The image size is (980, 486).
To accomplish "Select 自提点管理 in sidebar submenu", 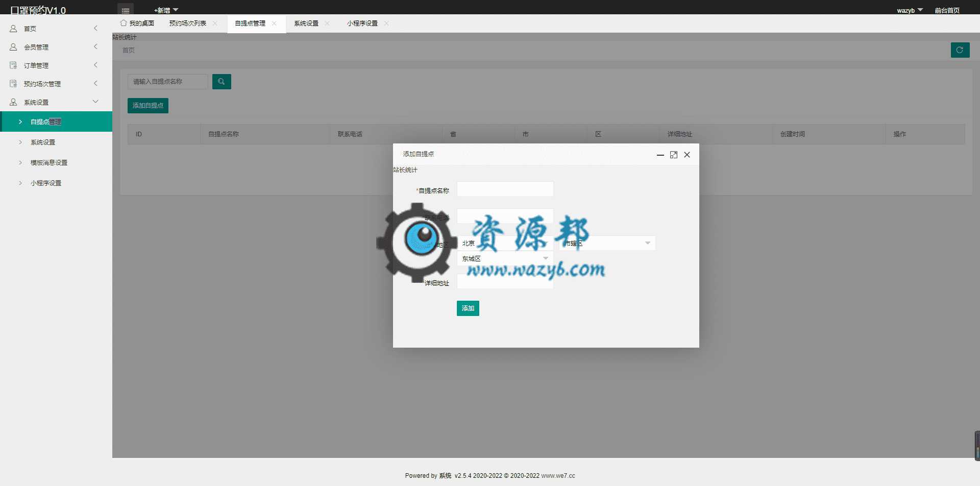I will click(56, 121).
